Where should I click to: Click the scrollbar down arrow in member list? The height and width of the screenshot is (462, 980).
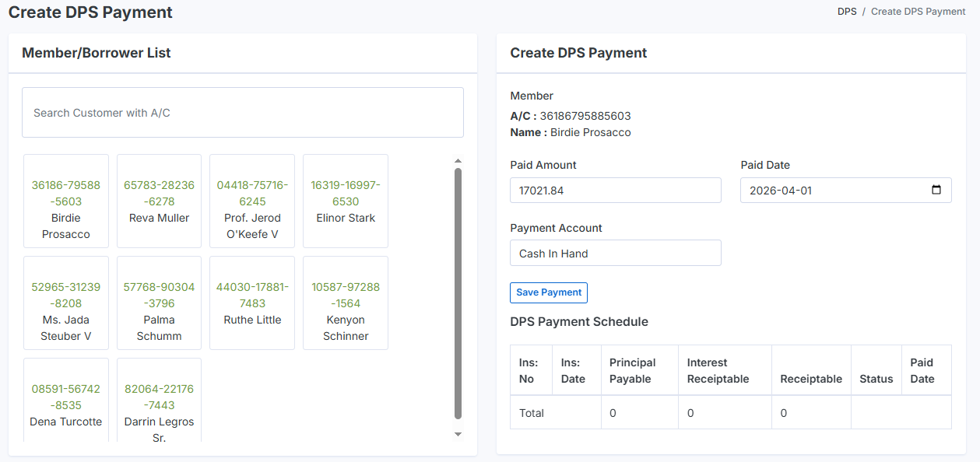[458, 434]
